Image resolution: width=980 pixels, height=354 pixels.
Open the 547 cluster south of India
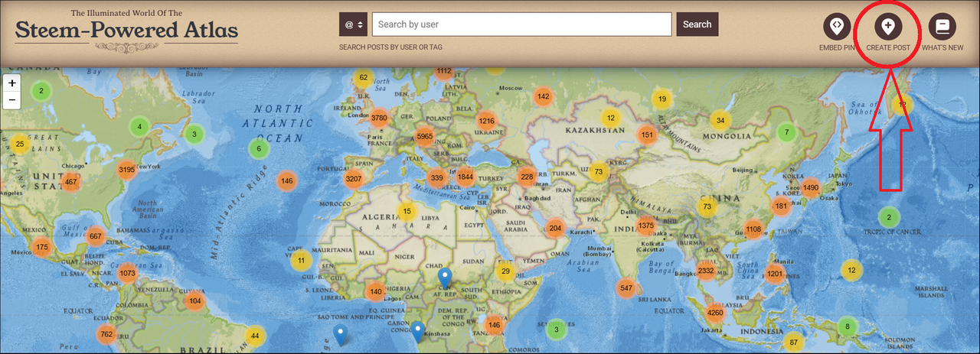click(x=626, y=288)
